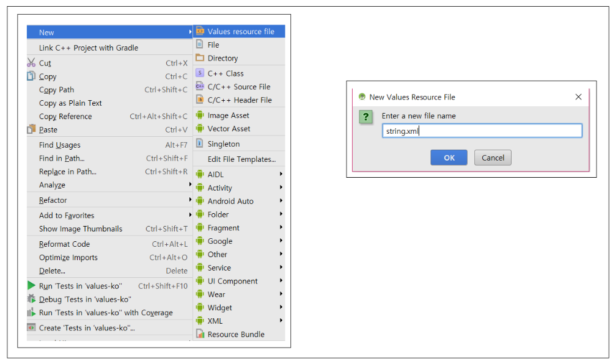Click the Resource Bundle chart icon
Image resolution: width=613 pixels, height=364 pixels.
[200, 334]
